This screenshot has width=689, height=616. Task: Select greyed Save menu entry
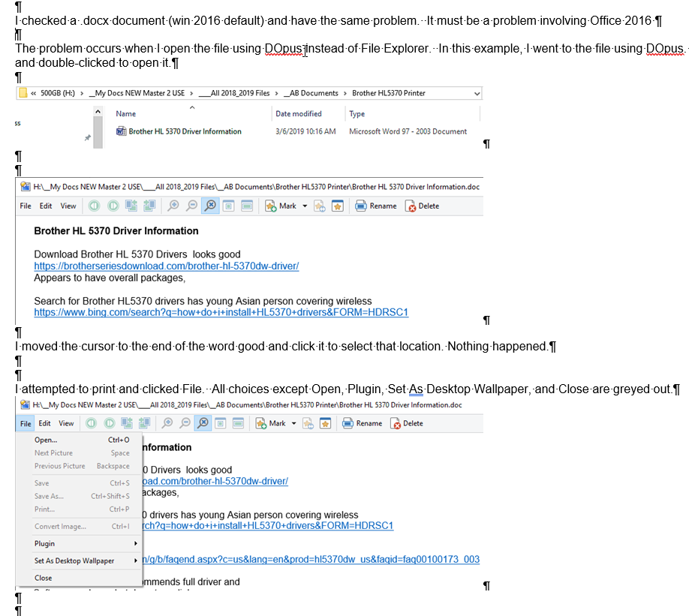(x=79, y=483)
